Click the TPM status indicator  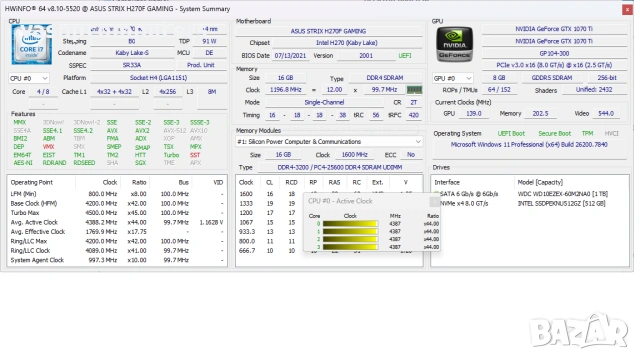point(587,133)
